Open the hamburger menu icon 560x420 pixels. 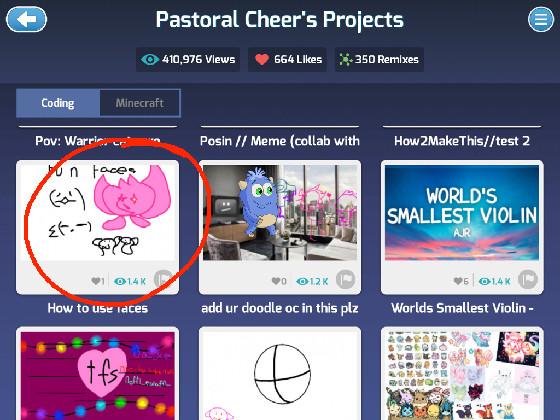541,19
